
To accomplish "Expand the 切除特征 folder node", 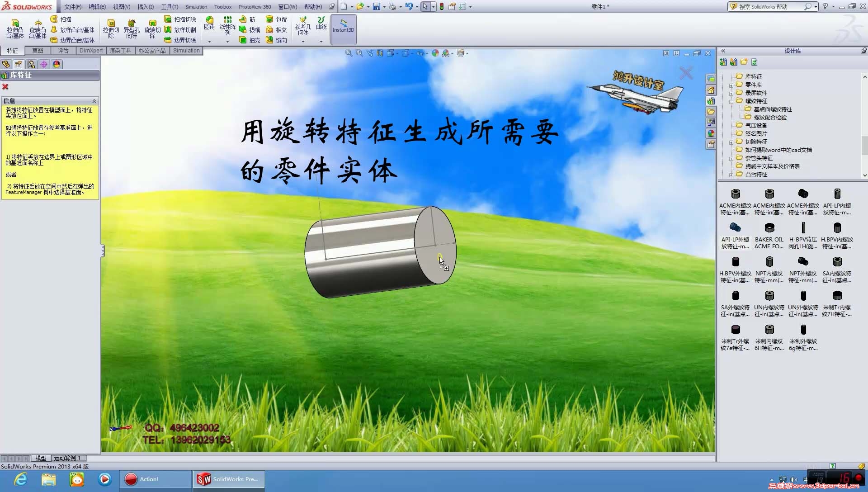I will (731, 142).
